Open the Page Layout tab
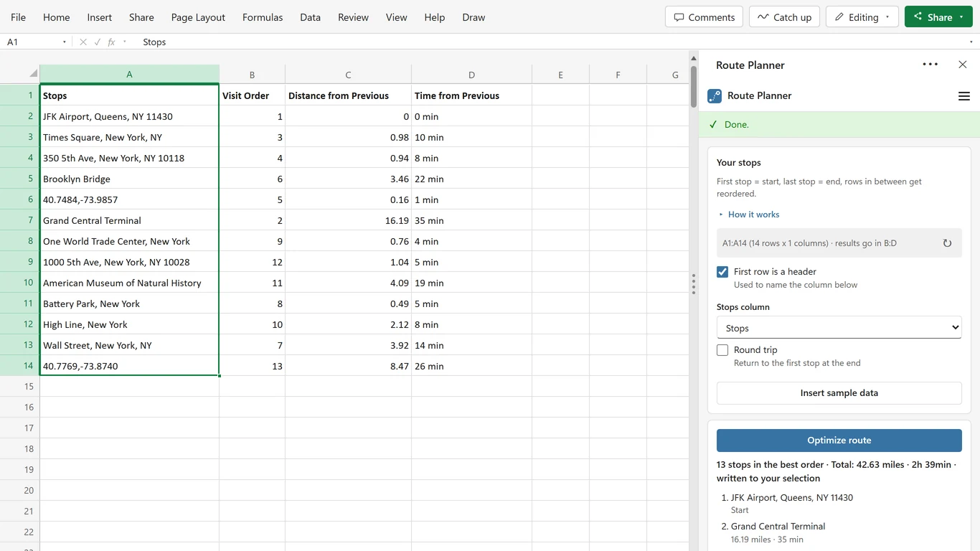Image resolution: width=980 pixels, height=551 pixels. pos(198,17)
